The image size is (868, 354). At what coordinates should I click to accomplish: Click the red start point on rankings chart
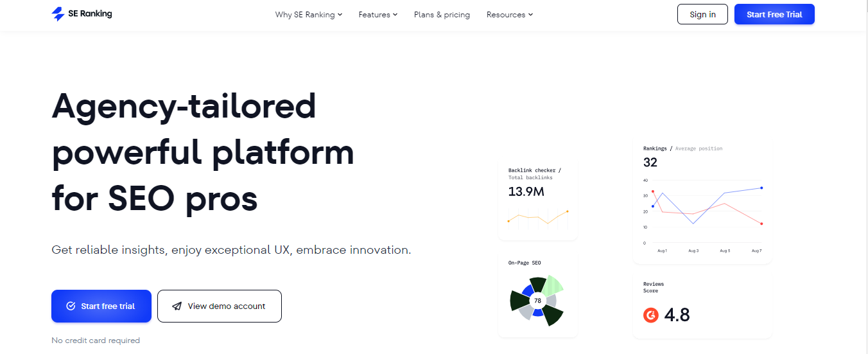click(653, 191)
